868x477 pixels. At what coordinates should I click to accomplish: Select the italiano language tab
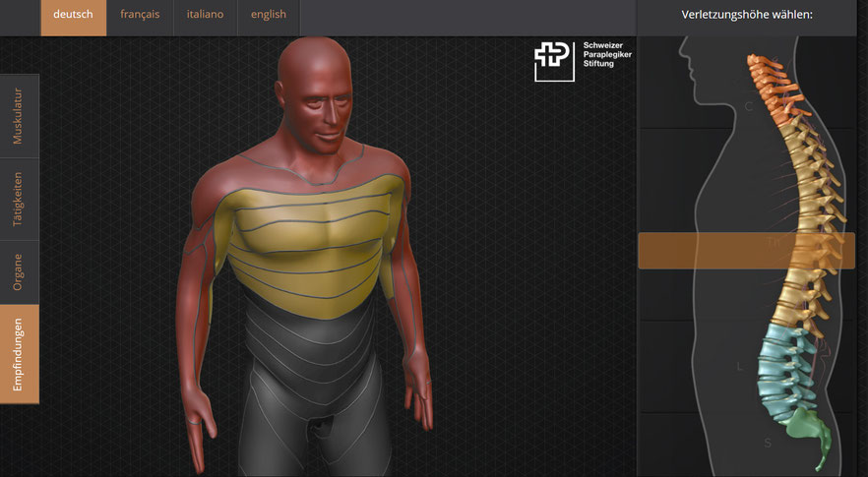point(205,15)
